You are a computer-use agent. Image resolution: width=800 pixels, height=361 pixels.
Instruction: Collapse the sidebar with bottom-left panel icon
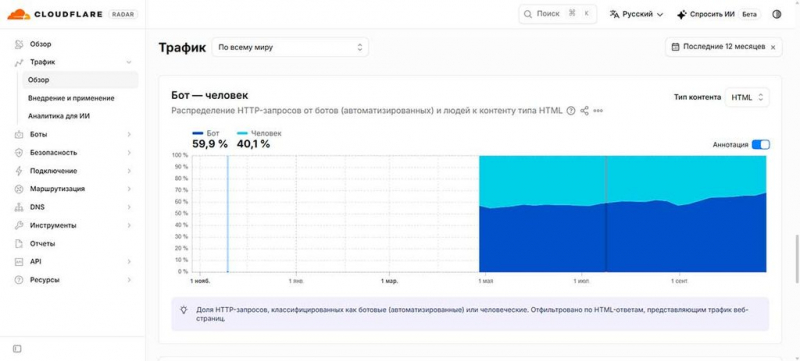point(17,349)
